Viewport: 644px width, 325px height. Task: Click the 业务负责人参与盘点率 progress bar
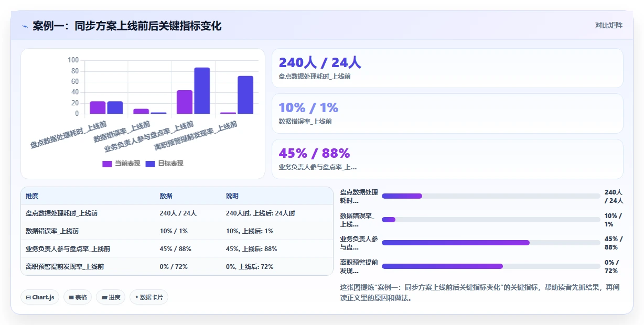(x=491, y=243)
